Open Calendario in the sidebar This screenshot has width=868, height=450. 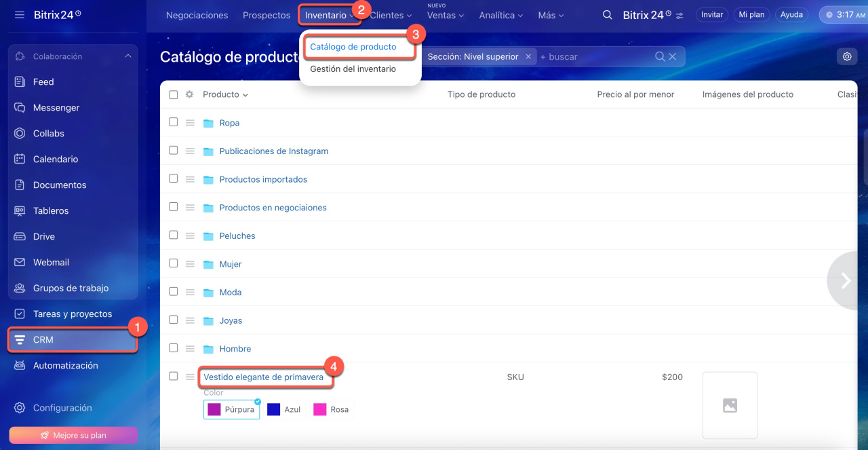(56, 160)
